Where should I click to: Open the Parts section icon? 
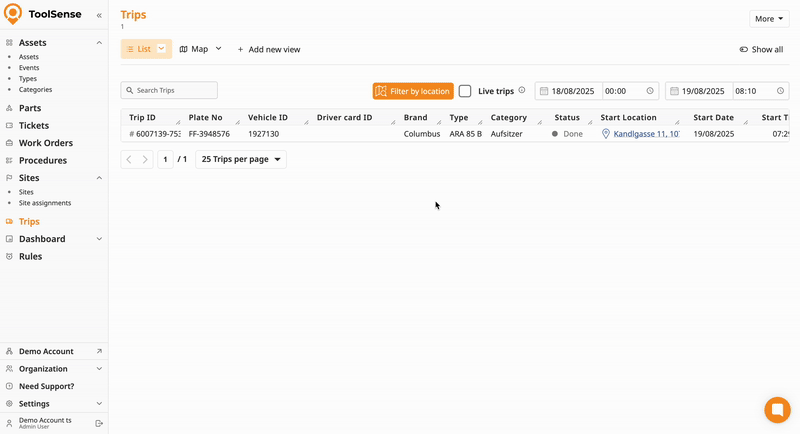tap(9, 108)
